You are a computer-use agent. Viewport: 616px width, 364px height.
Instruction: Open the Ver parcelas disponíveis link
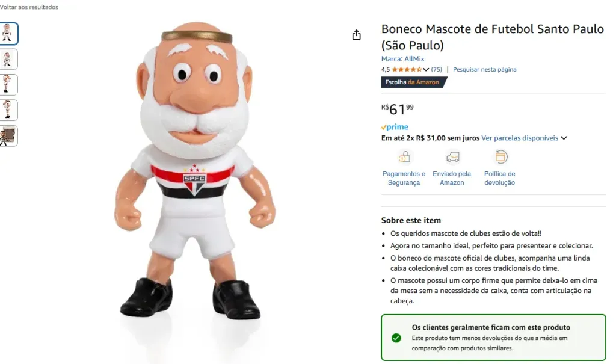coord(520,138)
